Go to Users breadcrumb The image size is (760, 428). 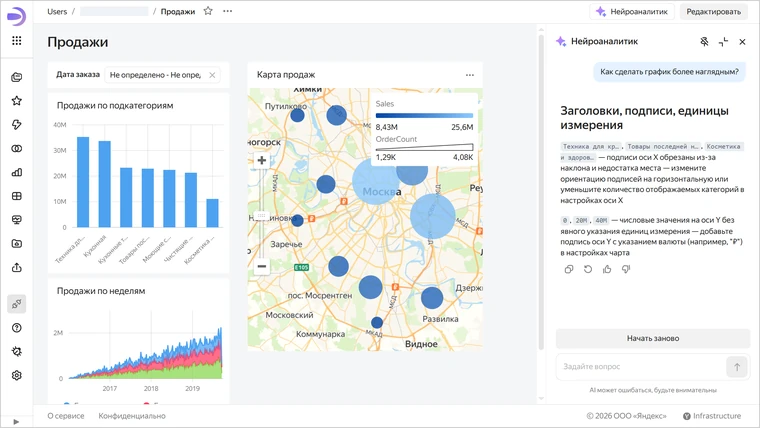(x=57, y=12)
